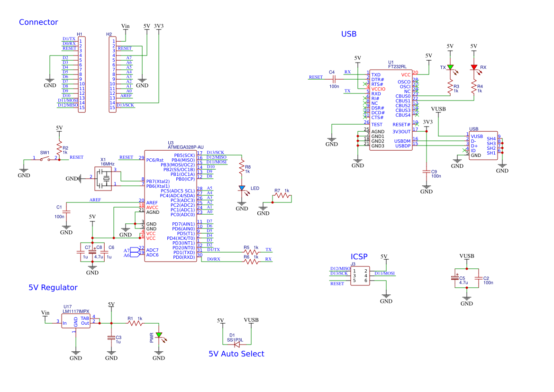554x392 pixels.
Task: Click the 16MHz crystal value text
Action: (108, 164)
